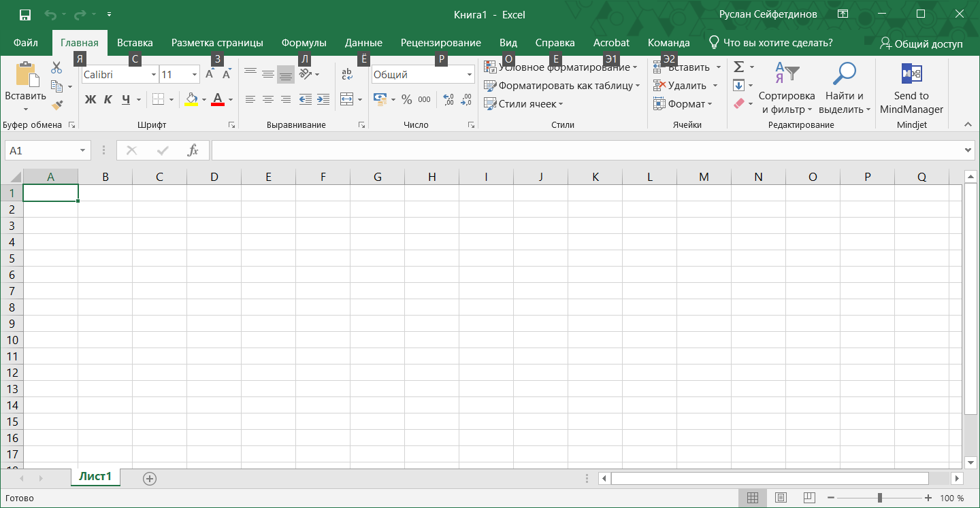Align text to the right
This screenshot has height=508, width=980.
pos(286,99)
